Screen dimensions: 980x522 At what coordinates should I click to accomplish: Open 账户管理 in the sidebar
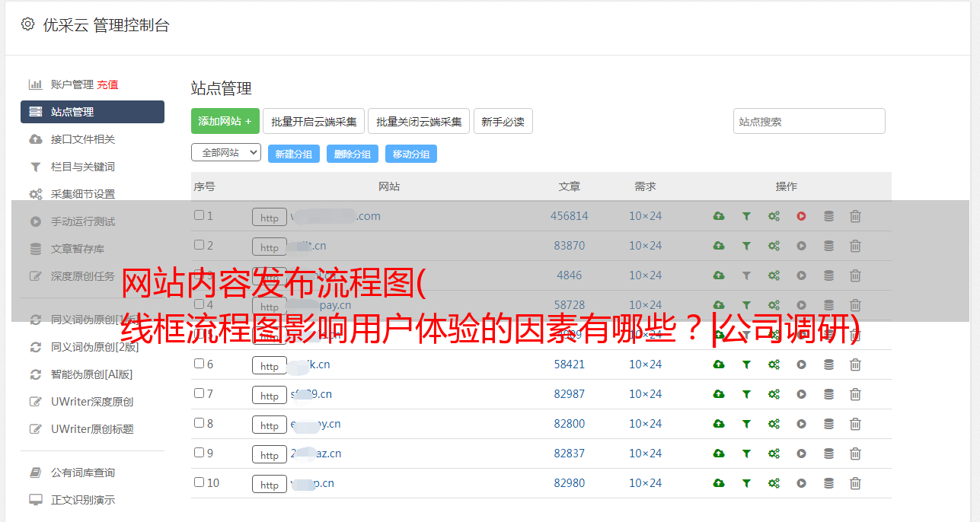click(x=72, y=84)
